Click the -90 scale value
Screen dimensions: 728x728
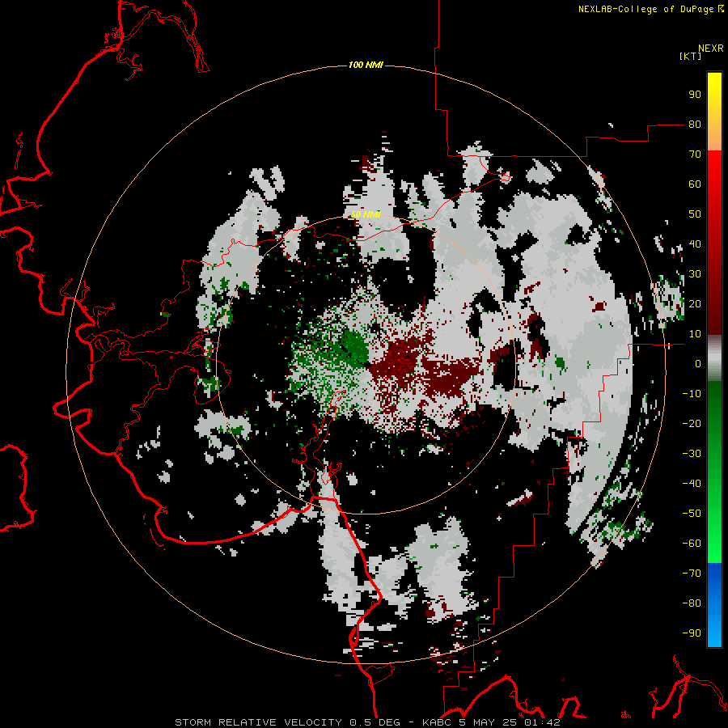[x=692, y=633]
